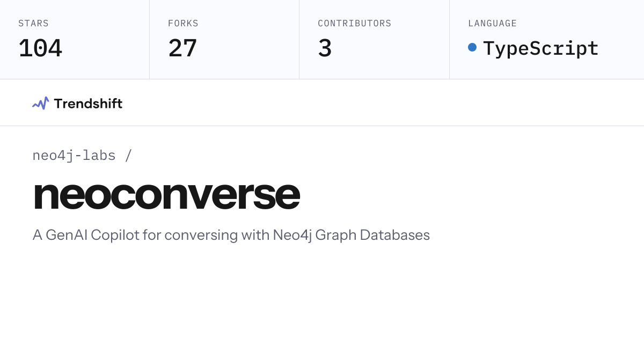This screenshot has height=338, width=644.
Task: Click the STARS heading label
Action: (x=33, y=24)
